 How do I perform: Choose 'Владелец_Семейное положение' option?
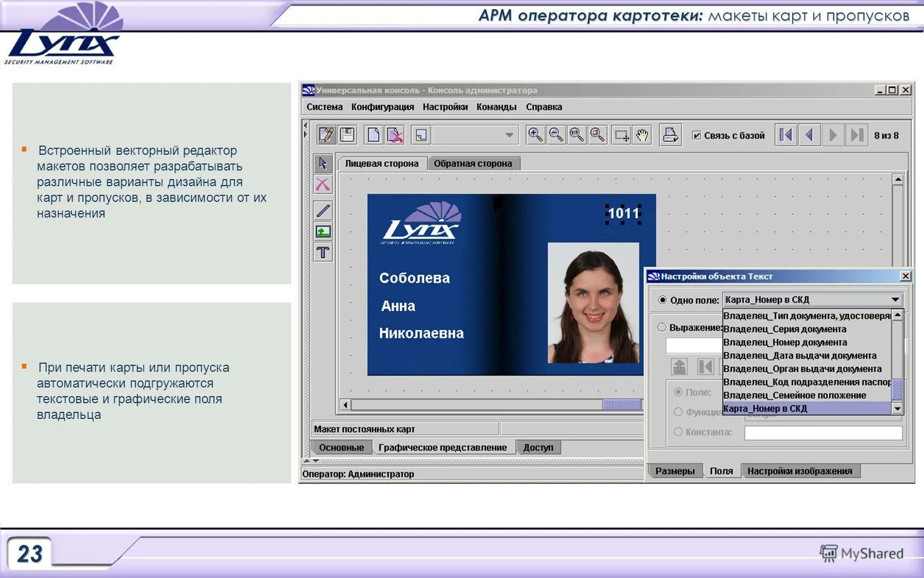pos(807,395)
